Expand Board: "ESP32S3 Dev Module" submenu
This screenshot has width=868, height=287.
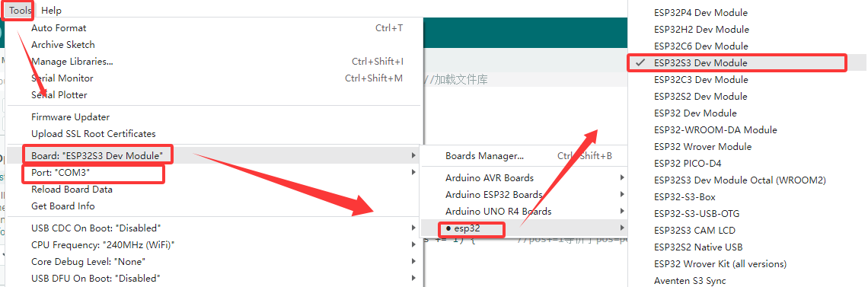click(214, 156)
